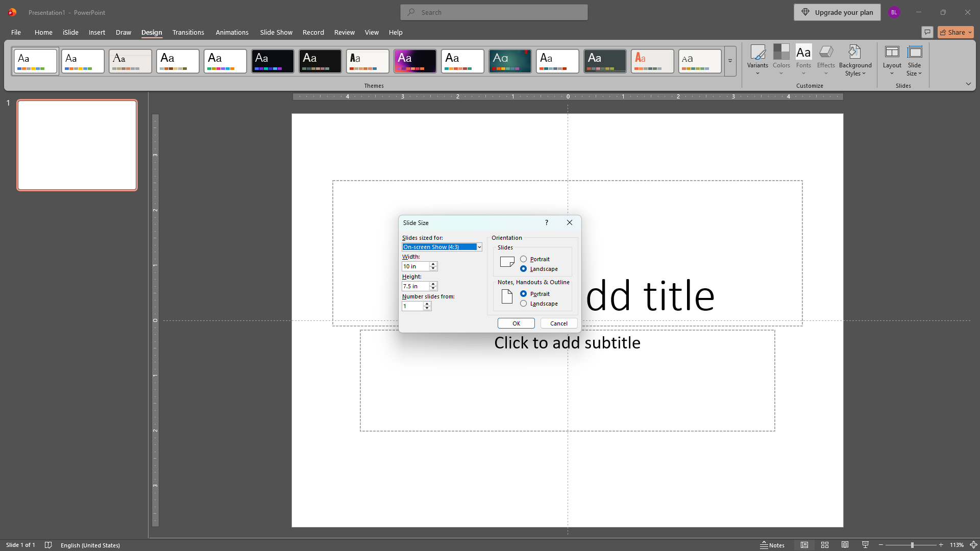The width and height of the screenshot is (980, 551).
Task: Open the theme Colors menu
Action: (x=781, y=60)
